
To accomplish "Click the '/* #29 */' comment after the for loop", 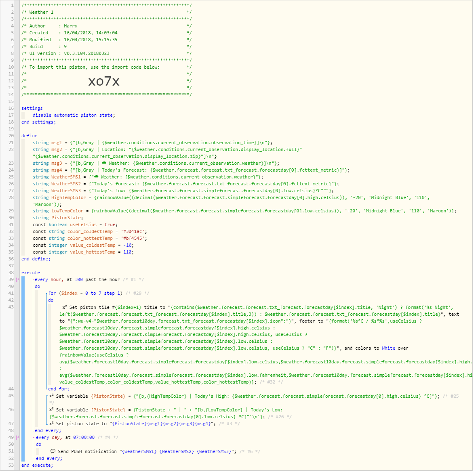I will point(137,294).
